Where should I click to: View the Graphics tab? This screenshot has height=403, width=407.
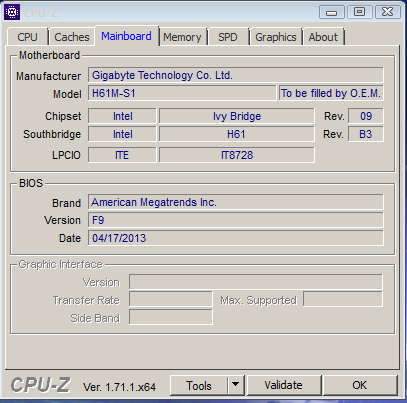coord(276,37)
